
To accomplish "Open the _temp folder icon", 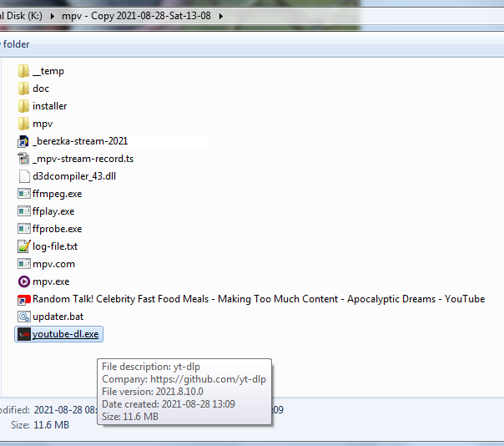I will 23,71.
